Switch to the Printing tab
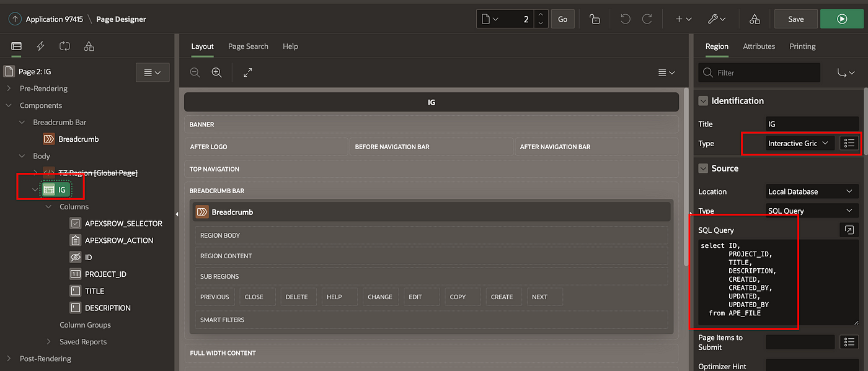Screen dimensions: 868x371 (802, 46)
